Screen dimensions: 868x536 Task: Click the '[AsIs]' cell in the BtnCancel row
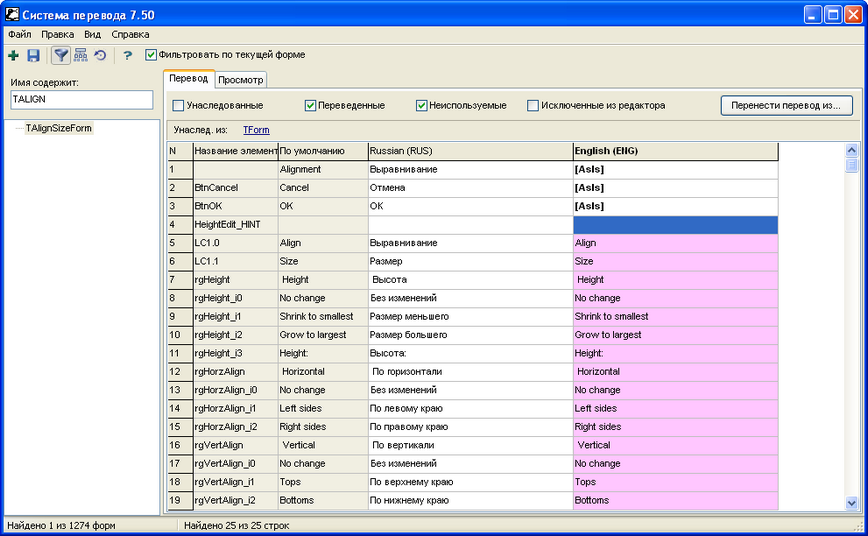tap(675, 188)
